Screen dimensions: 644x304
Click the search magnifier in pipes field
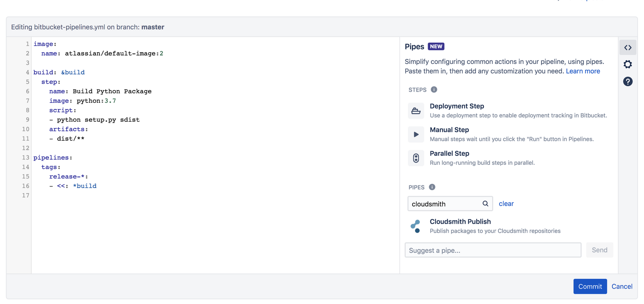[x=485, y=203]
